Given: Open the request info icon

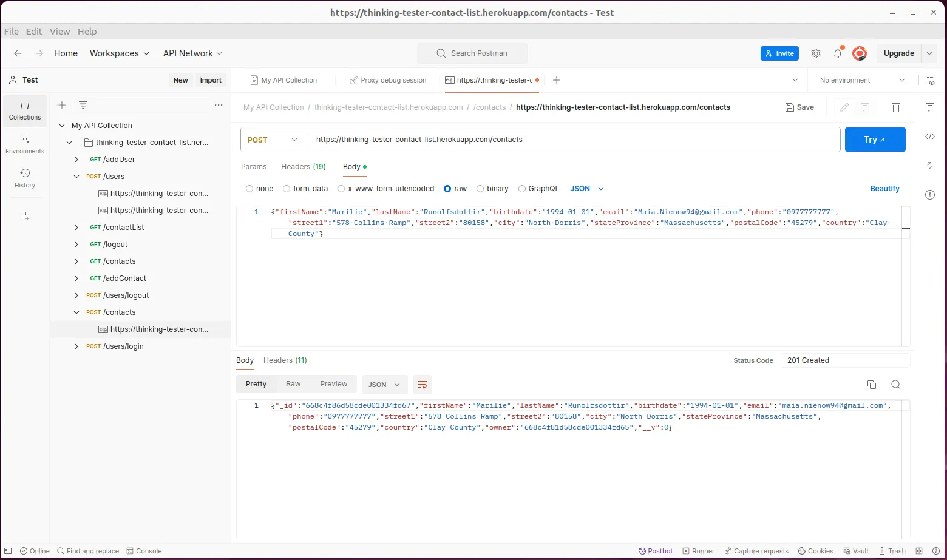Looking at the screenshot, I should [x=930, y=195].
